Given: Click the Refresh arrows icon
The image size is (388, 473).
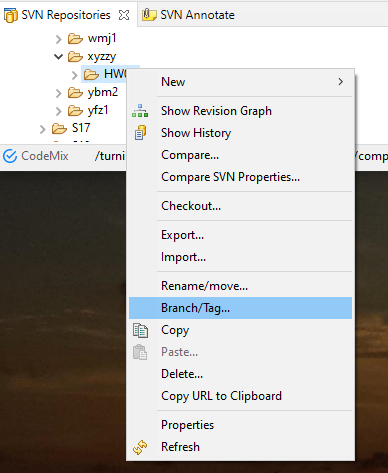Looking at the screenshot, I should point(140,447).
